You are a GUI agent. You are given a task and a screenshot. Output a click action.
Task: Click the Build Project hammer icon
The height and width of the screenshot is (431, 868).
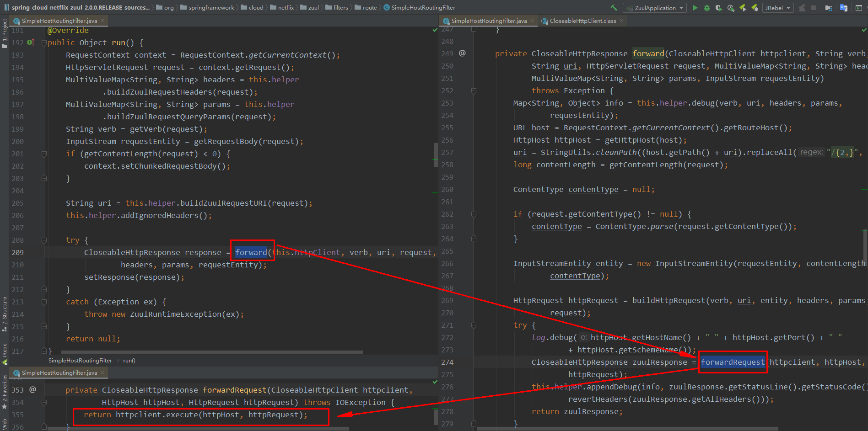click(614, 8)
